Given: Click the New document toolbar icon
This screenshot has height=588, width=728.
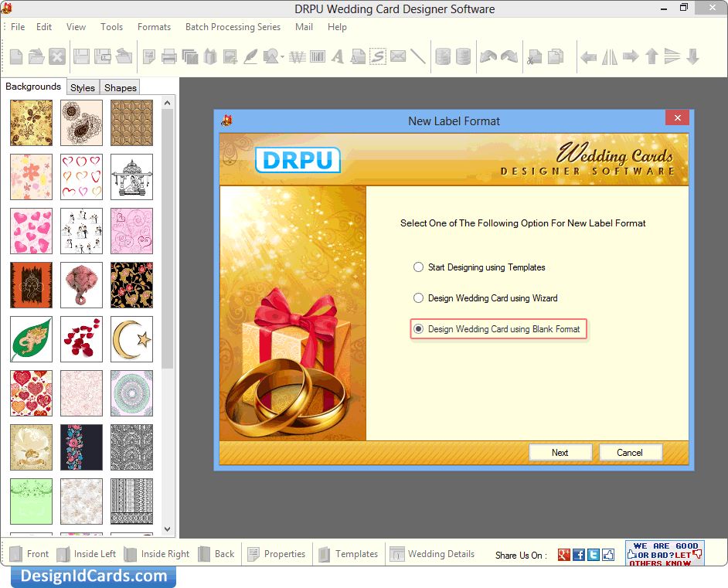Looking at the screenshot, I should [x=16, y=56].
